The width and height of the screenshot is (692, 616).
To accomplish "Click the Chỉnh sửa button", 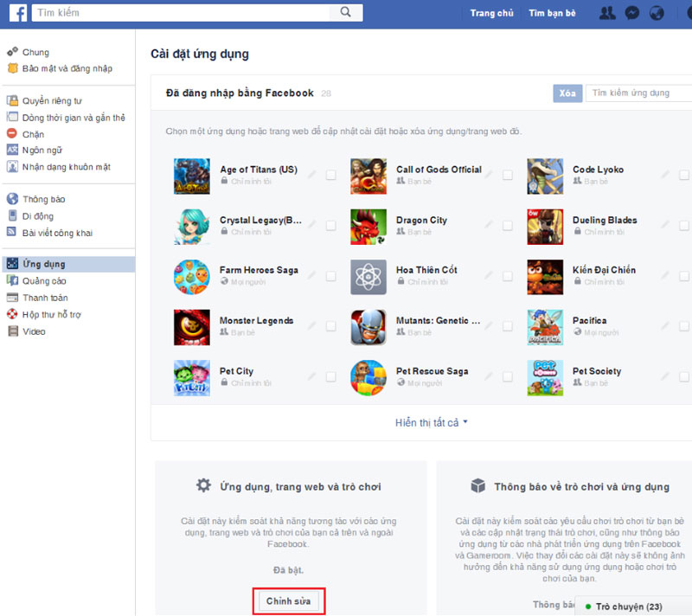I will [289, 601].
